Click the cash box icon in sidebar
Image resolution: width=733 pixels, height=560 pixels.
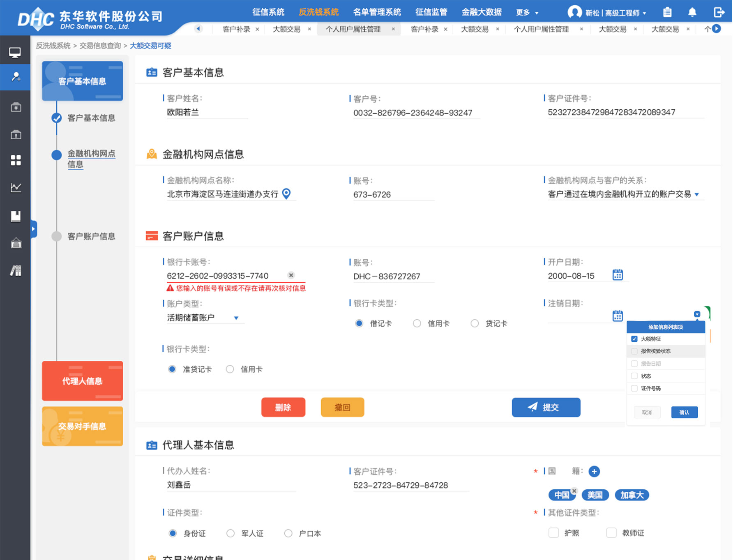click(15, 107)
